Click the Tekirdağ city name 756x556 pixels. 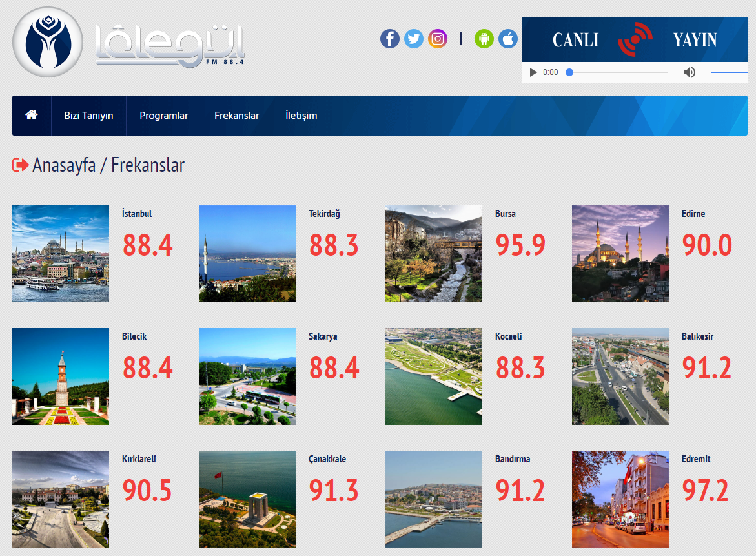click(325, 214)
